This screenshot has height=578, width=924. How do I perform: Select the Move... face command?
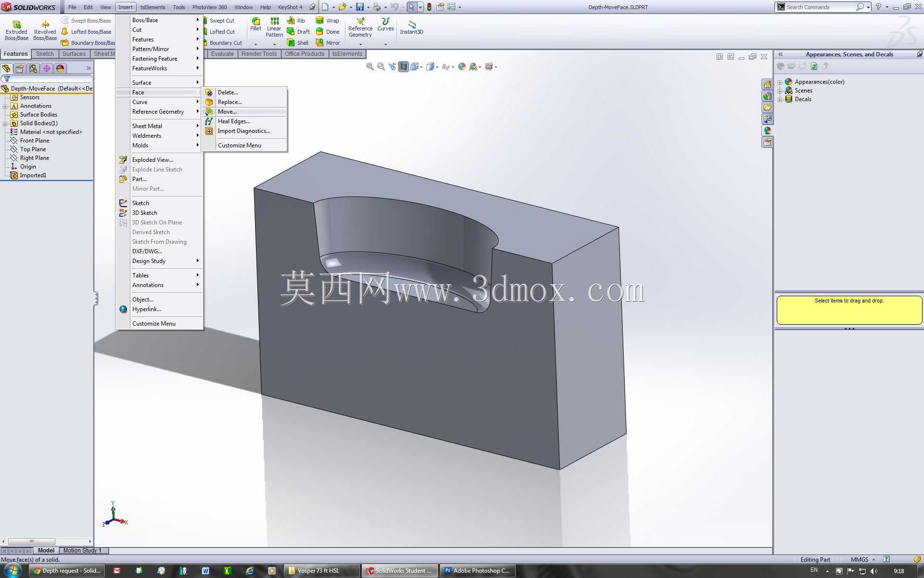click(x=245, y=112)
